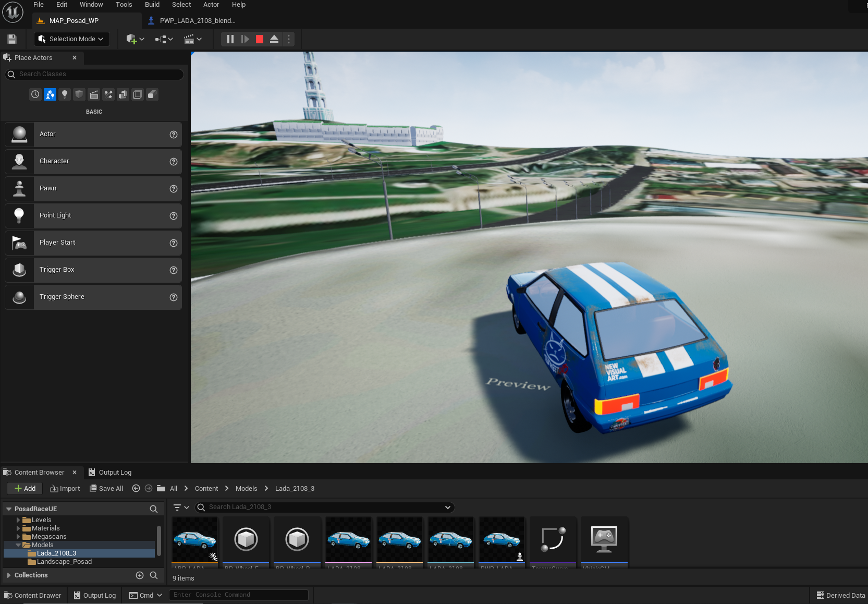Viewport: 868px width, 604px height.
Task: Click the Import button
Action: (65, 489)
